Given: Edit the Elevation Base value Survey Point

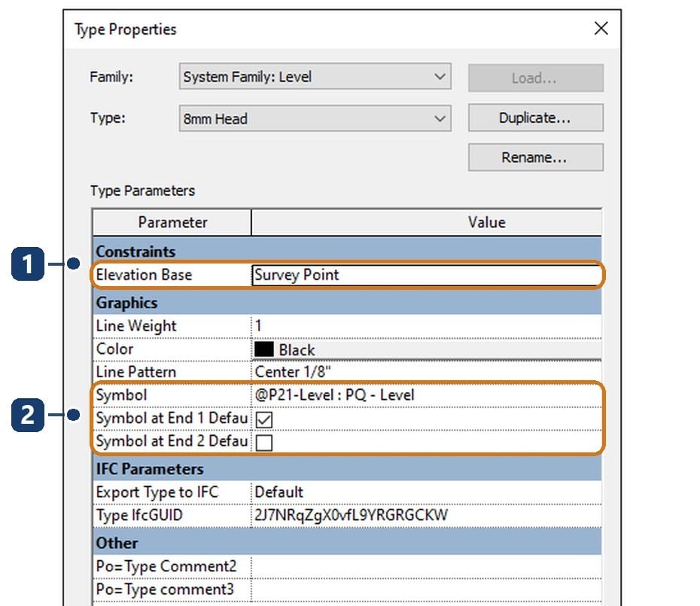Looking at the screenshot, I should click(x=426, y=275).
